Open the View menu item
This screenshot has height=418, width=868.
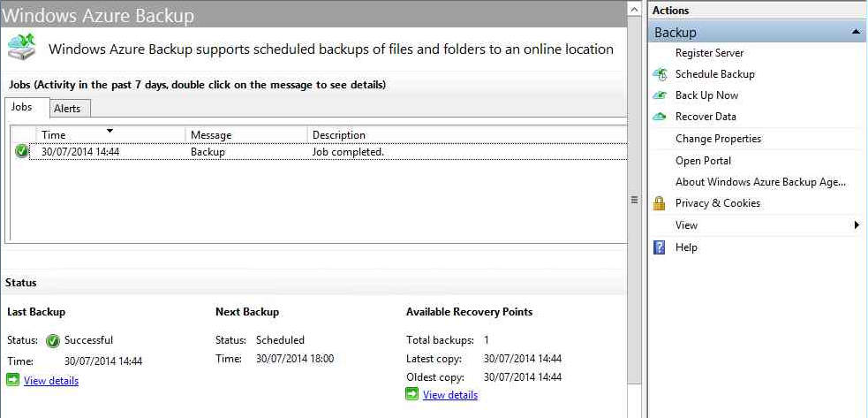coord(686,225)
